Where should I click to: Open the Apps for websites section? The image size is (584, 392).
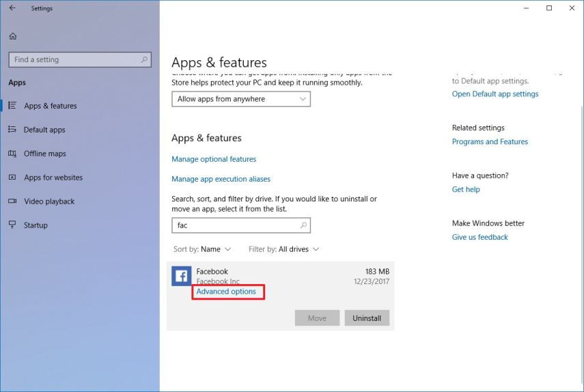click(x=53, y=178)
